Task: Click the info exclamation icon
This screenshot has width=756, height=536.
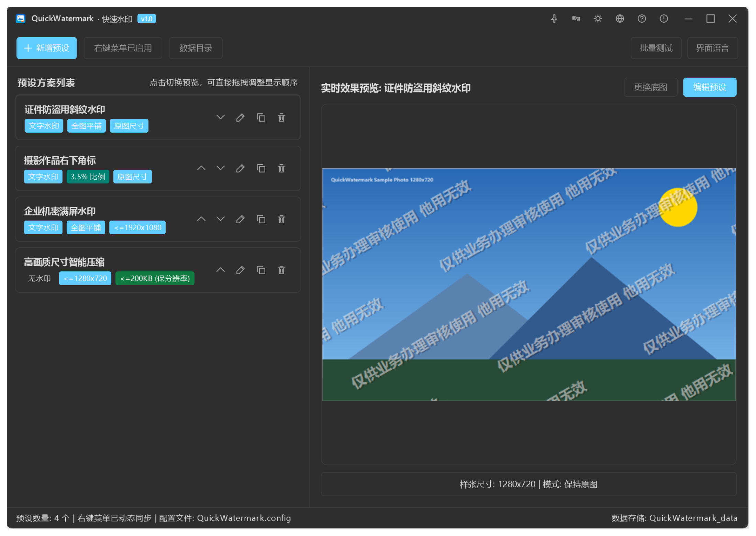Action: (664, 19)
